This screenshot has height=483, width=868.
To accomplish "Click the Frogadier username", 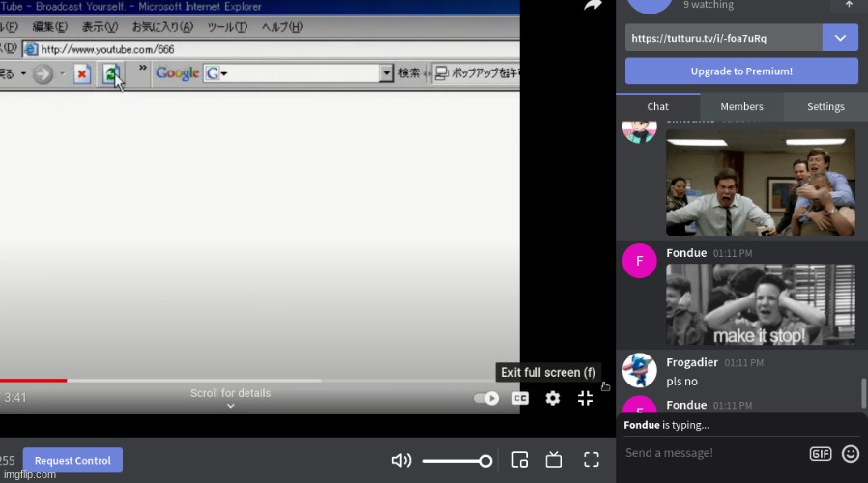I will pyautogui.click(x=692, y=362).
